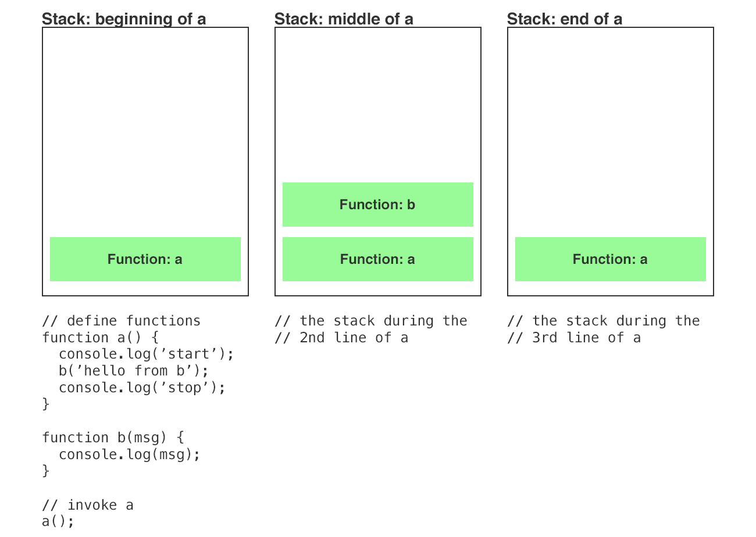Viewport: 756px width, 537px height.
Task: Select the "// 3rd line of a" comment
Action: (x=574, y=338)
